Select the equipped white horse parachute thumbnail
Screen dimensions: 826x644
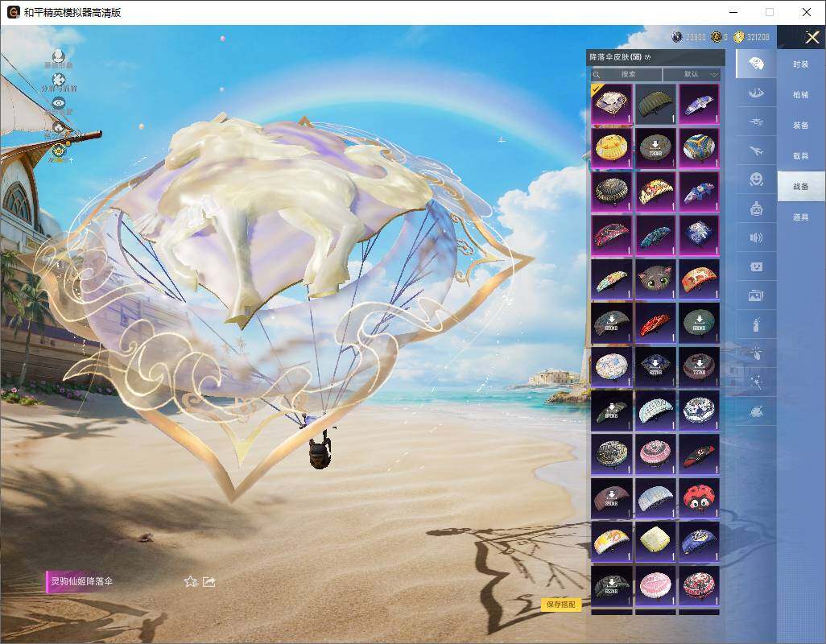612,104
